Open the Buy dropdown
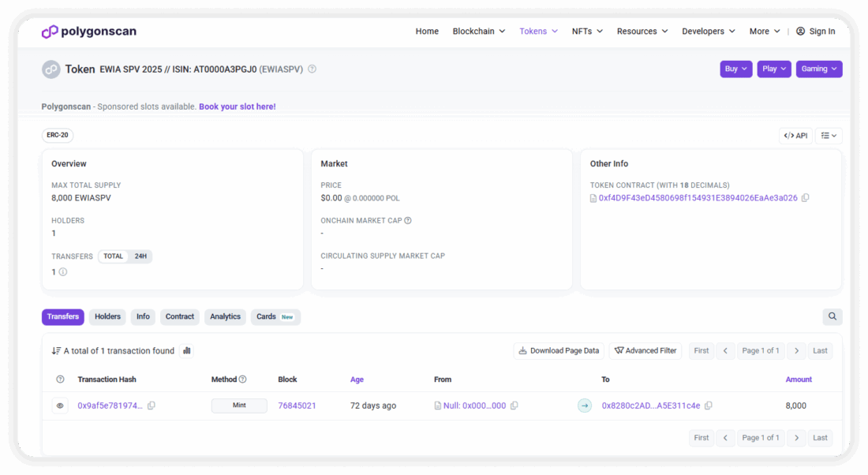 tap(735, 69)
